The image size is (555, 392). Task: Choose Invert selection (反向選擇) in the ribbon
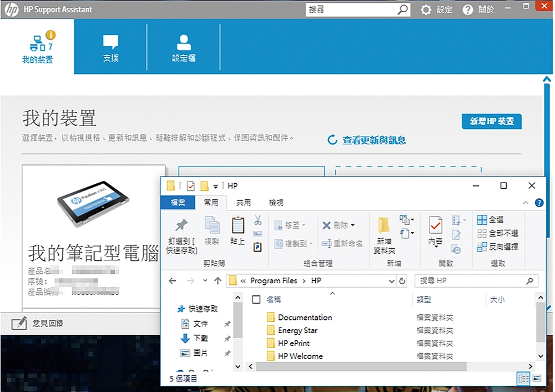497,247
